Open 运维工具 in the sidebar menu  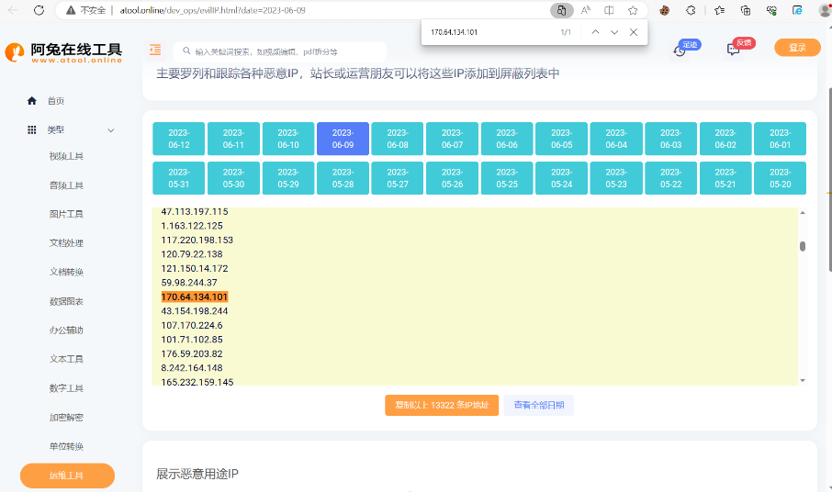click(x=67, y=476)
